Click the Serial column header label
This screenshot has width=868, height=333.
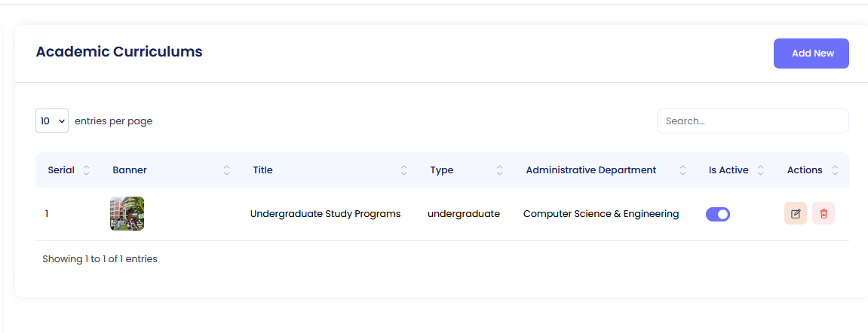[x=61, y=170]
